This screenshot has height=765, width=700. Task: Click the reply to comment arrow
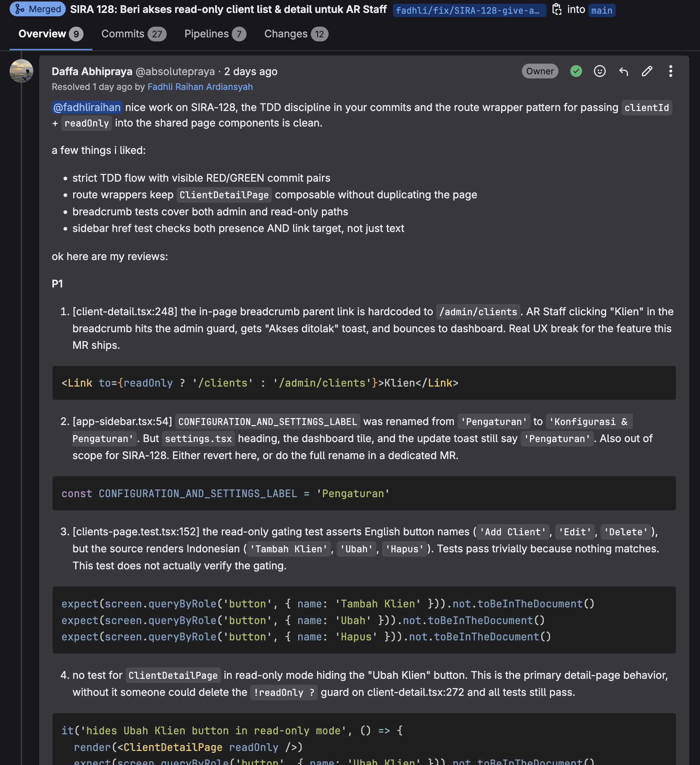(x=623, y=71)
